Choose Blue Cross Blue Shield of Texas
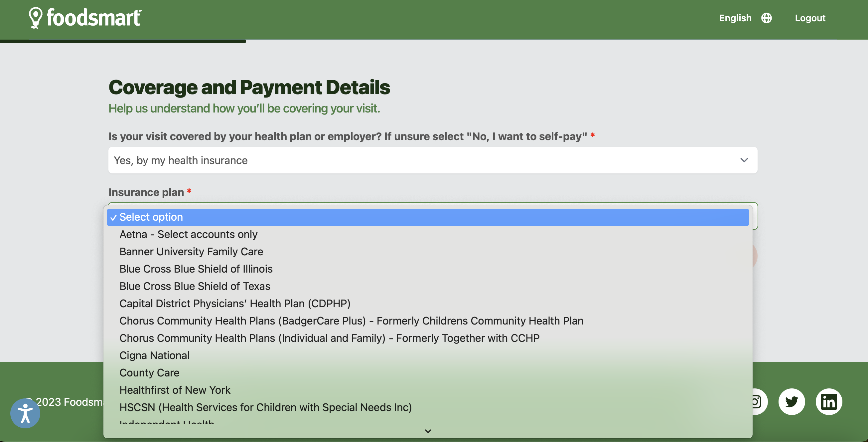Screen dimensions: 868x442 [x=428, y=286]
